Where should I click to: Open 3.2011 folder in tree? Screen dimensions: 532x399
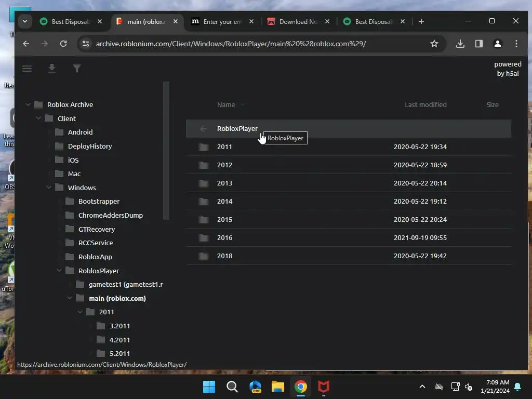point(119,326)
